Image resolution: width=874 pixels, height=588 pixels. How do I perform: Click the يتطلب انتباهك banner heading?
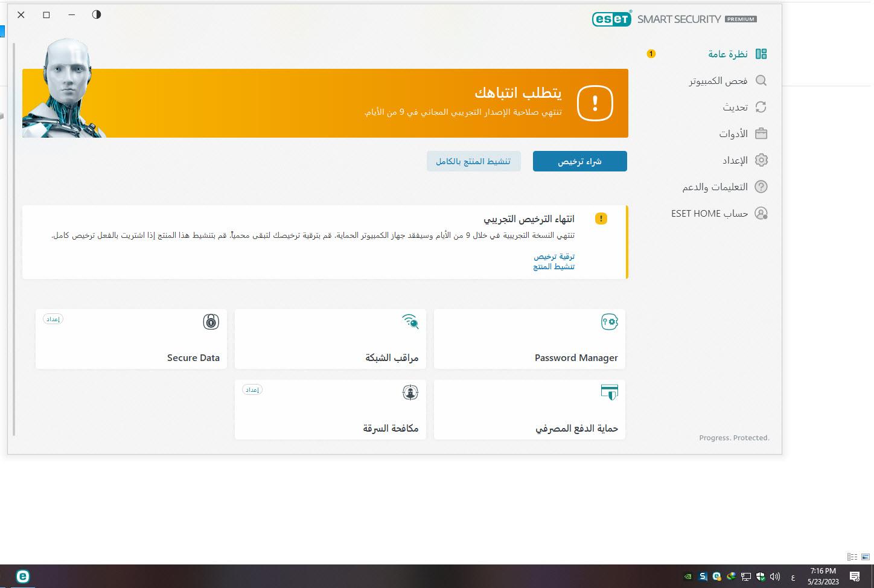[x=518, y=93]
